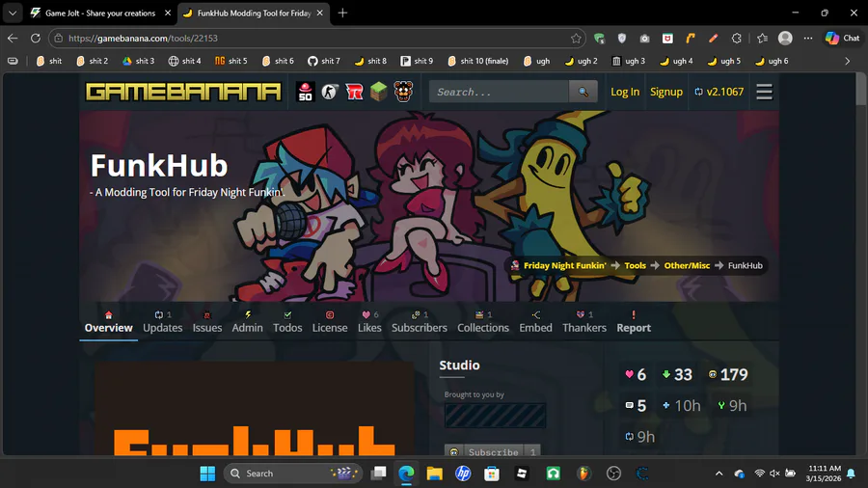Click the FunkHub orange preview image

pos(254,409)
